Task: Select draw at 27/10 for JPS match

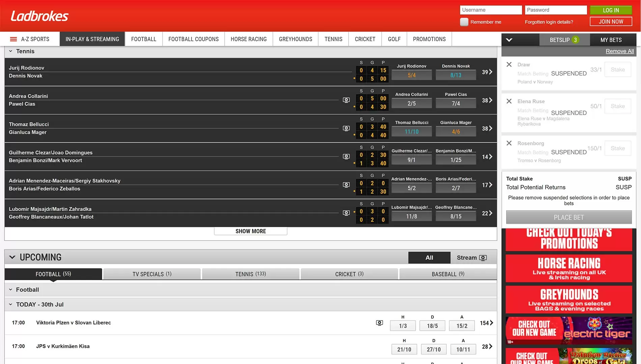Action: 434,350
